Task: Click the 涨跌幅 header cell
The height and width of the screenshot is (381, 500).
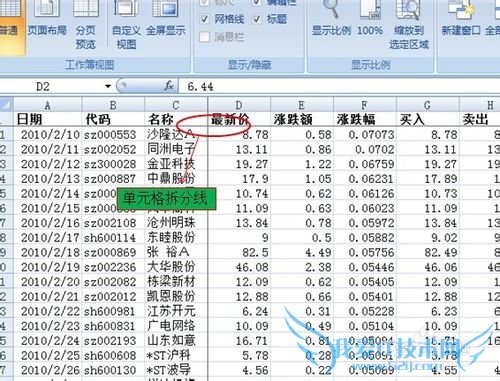Action: coord(365,119)
